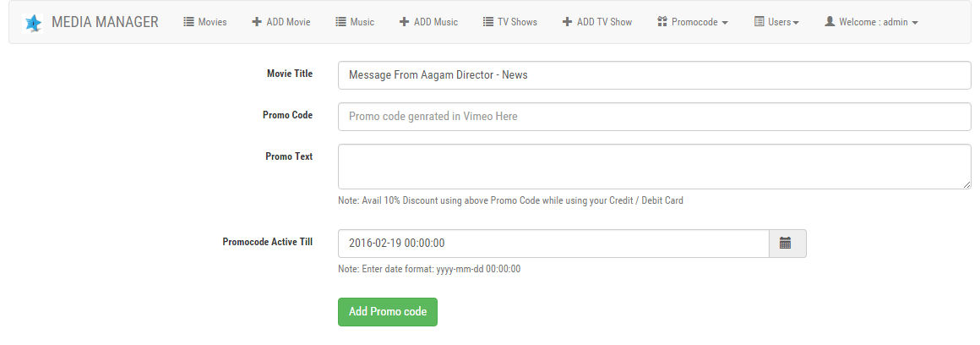Screen dimensions: 980x345
Task: Click the list icon next to Music
Action: [341, 22]
